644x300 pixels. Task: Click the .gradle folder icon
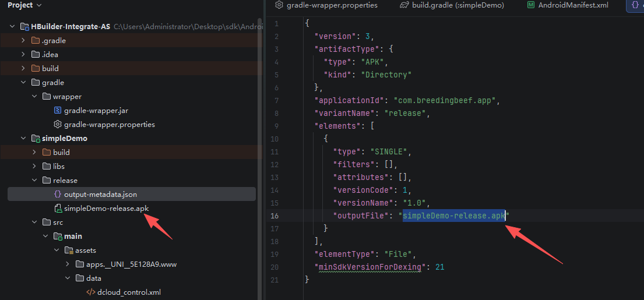tap(36, 41)
